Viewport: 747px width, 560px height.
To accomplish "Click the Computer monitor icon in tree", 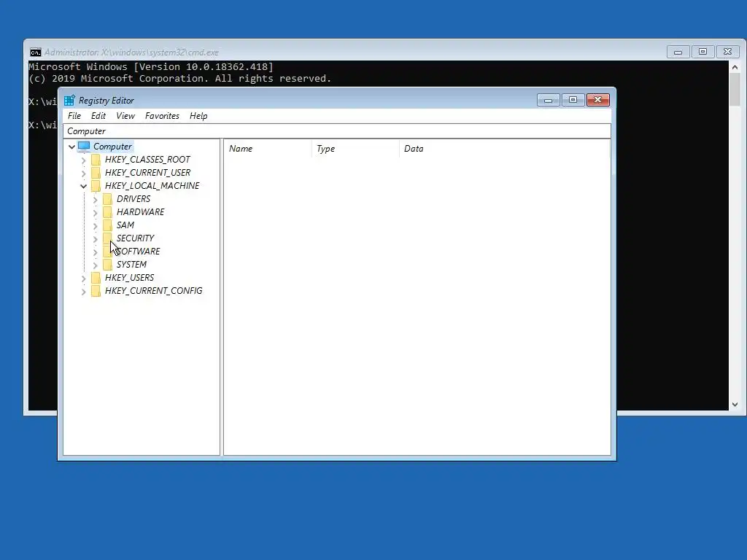I will click(x=84, y=146).
